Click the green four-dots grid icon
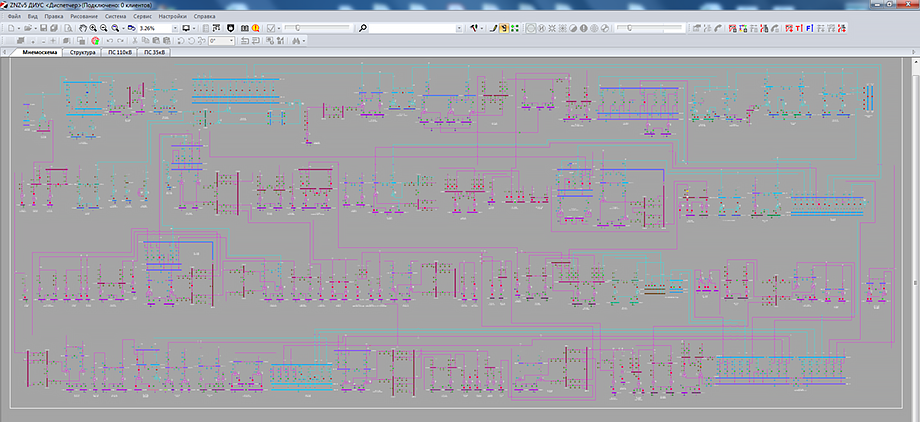The height and width of the screenshot is (422, 920). 514,28
